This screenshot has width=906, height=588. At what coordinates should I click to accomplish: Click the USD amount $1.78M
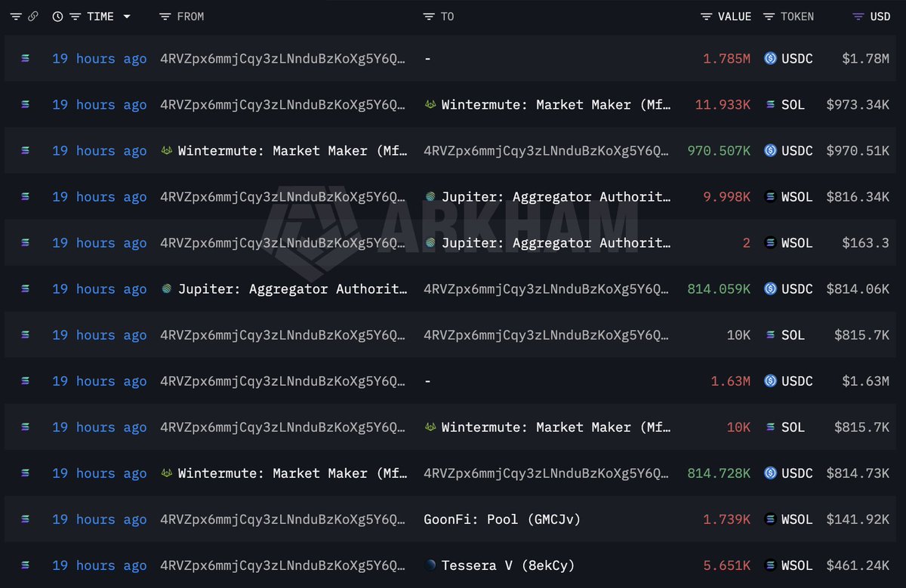866,58
